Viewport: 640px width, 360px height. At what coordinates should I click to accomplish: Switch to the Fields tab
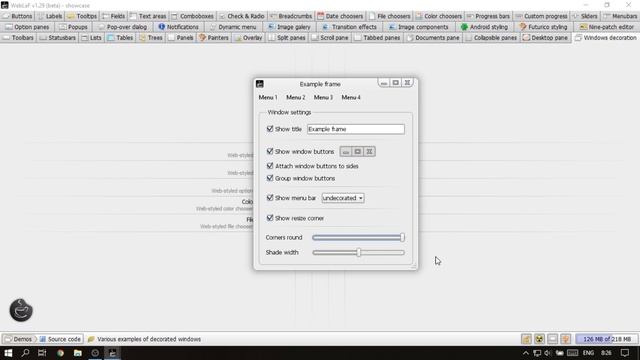coord(114,16)
